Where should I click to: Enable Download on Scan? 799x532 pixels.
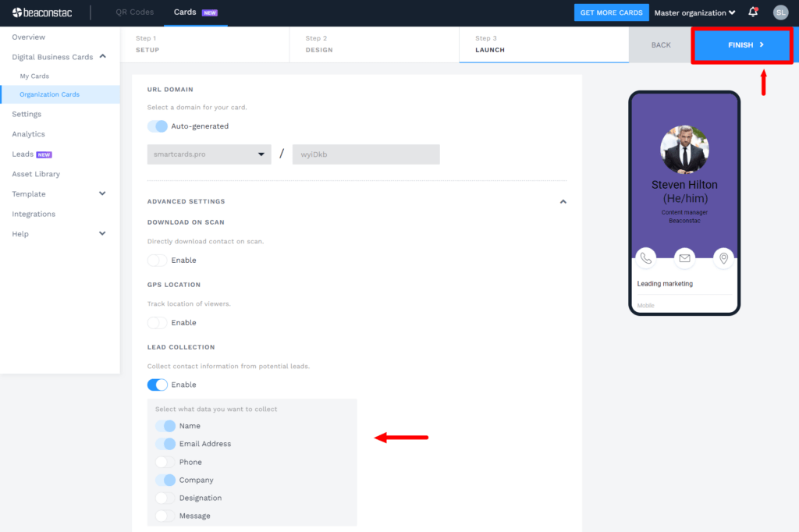pyautogui.click(x=155, y=260)
